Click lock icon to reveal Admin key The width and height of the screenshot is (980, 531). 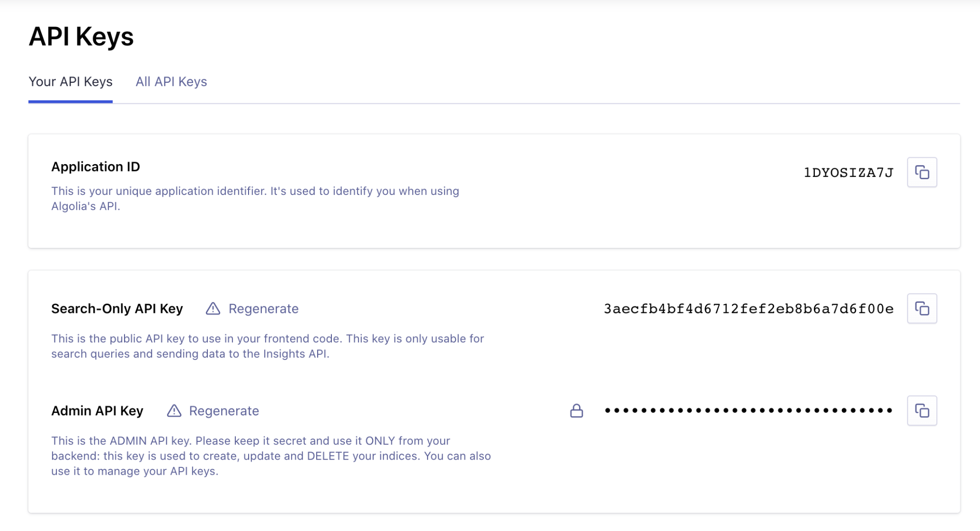(x=577, y=410)
